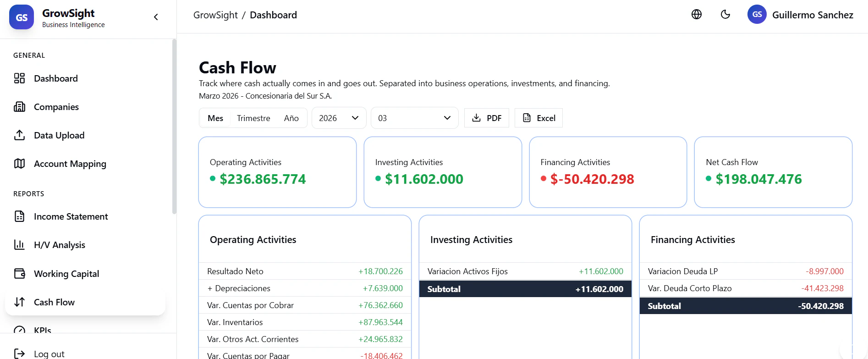Toggle dark mode with the moon icon
This screenshot has width=868, height=359.
pyautogui.click(x=725, y=14)
